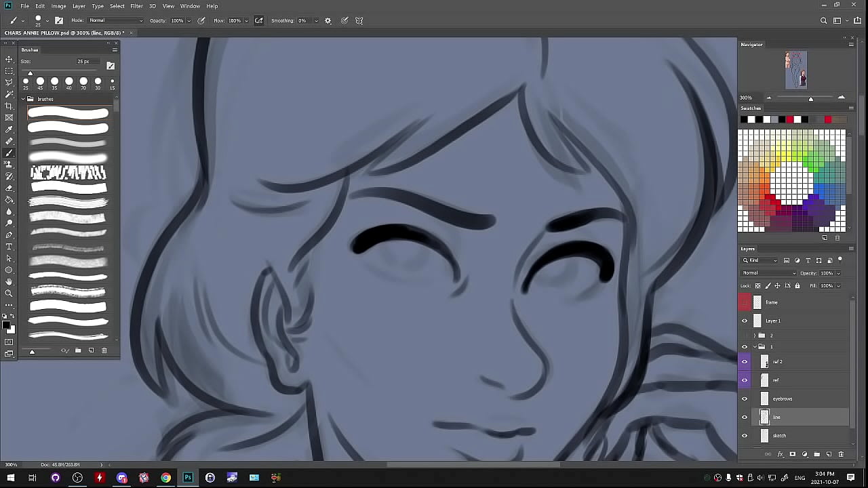
Task: Open smoothing options gear icon
Action: tap(328, 20)
